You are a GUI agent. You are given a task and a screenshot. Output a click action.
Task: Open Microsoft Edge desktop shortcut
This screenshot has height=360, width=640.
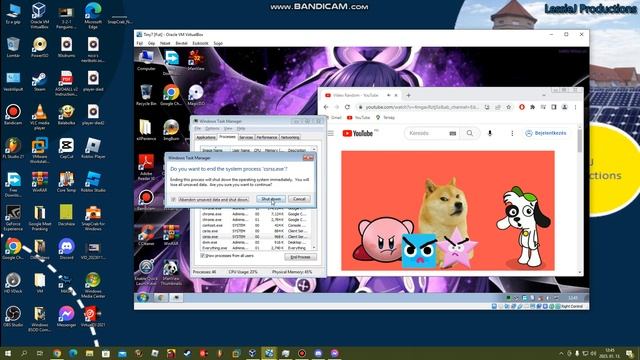click(x=93, y=16)
